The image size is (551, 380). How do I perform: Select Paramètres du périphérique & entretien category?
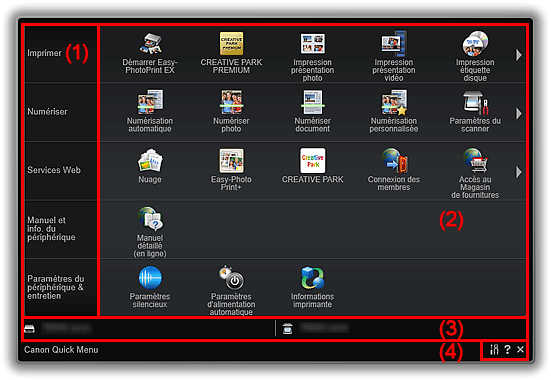pyautogui.click(x=61, y=288)
